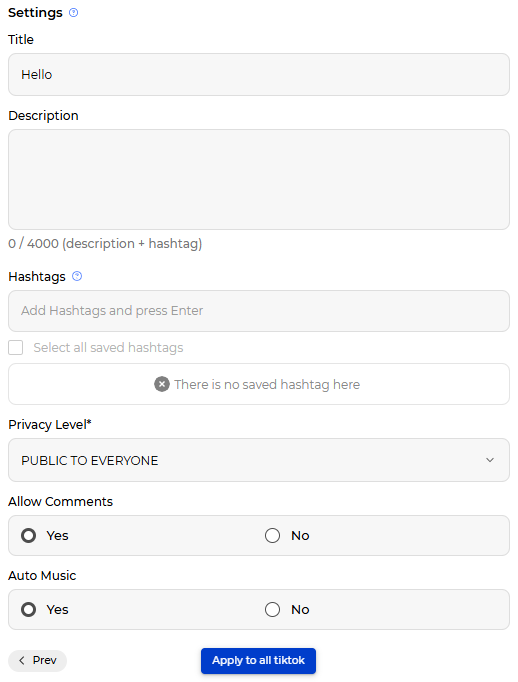
Task: Focus the Title field containing Hello
Action: [x=259, y=74]
